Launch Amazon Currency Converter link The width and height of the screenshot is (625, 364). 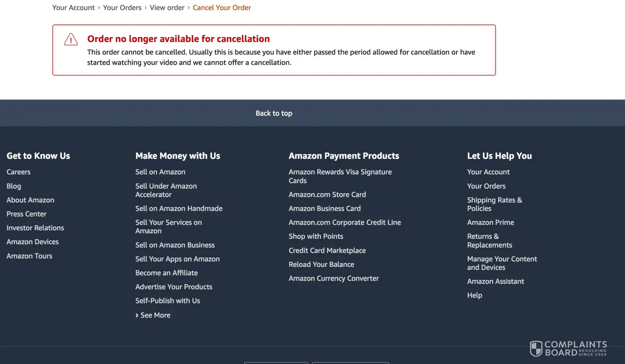333,278
